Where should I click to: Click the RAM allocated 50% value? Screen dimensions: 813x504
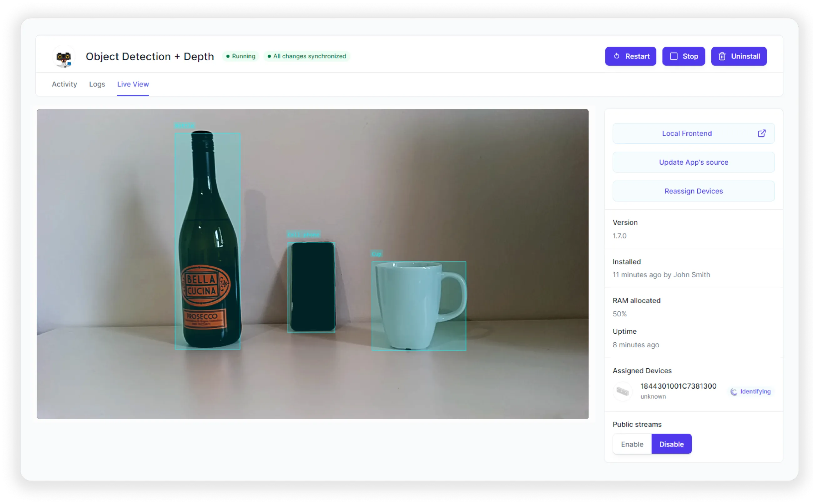[619, 314]
